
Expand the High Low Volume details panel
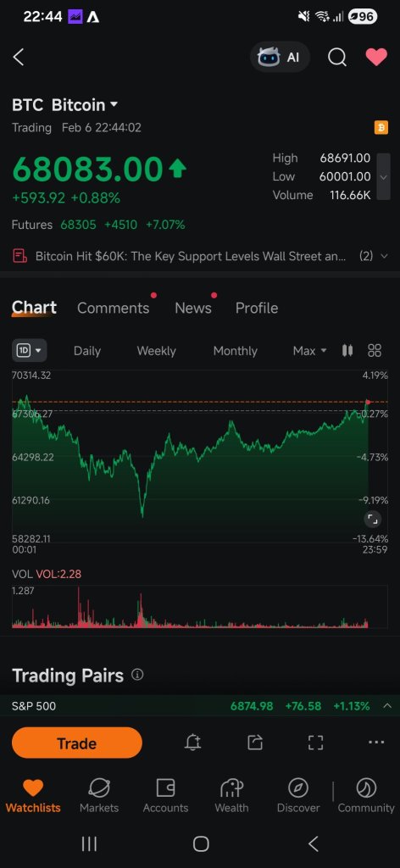[383, 176]
